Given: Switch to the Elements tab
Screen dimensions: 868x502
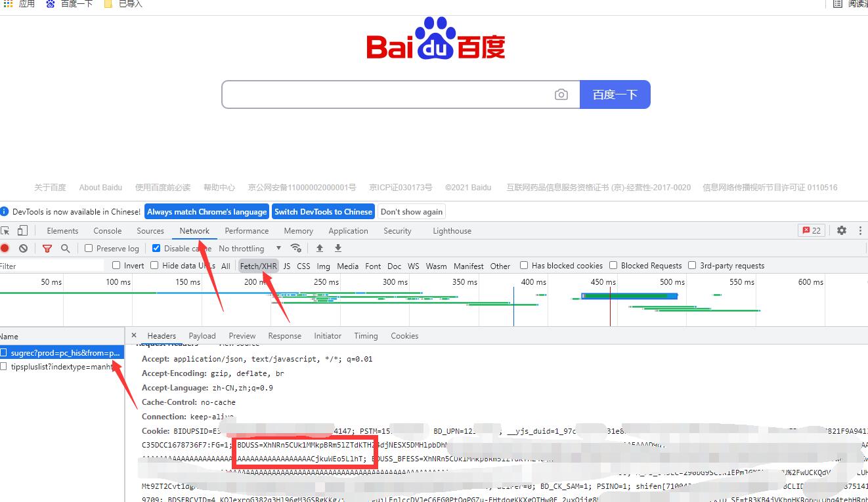Looking at the screenshot, I should [x=62, y=231].
